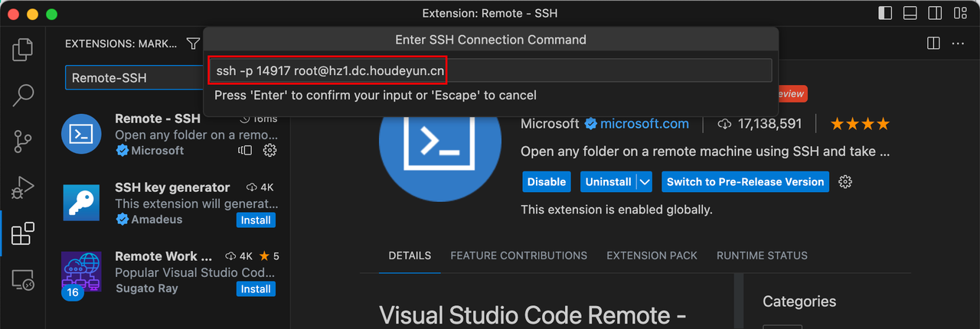The image size is (980, 329).
Task: Open editor More Actions ellipsis menu
Action: pos(958,44)
